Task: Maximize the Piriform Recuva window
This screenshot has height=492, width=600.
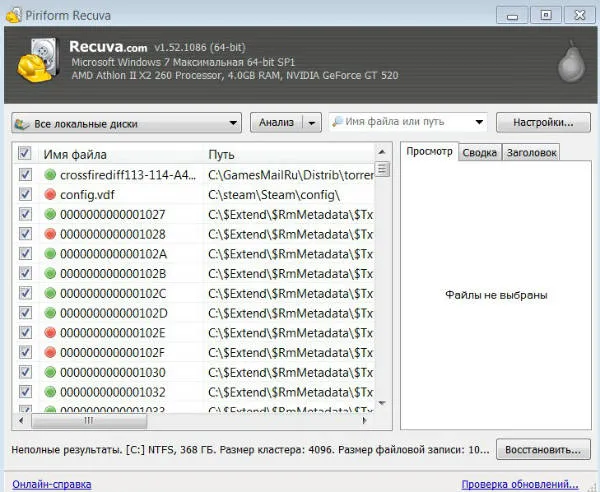Action: point(546,15)
